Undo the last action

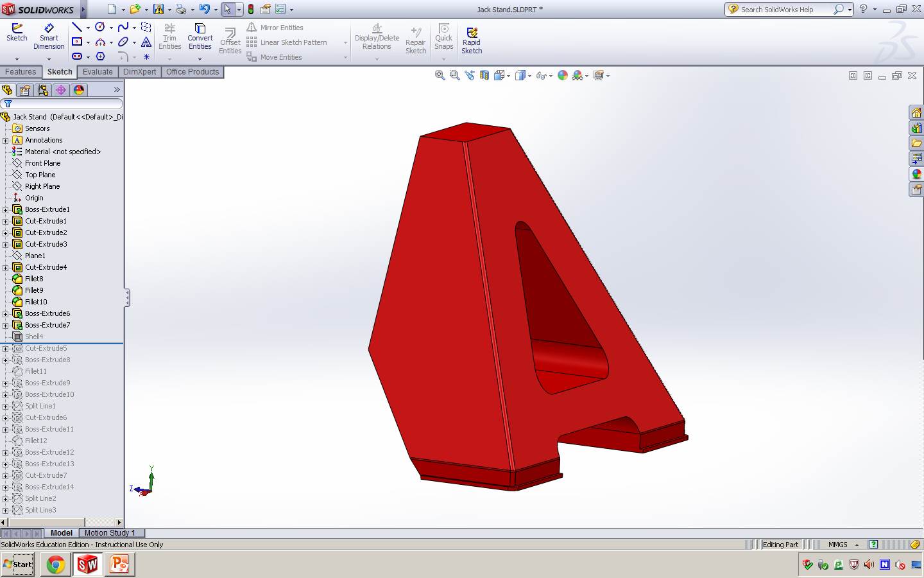205,9
